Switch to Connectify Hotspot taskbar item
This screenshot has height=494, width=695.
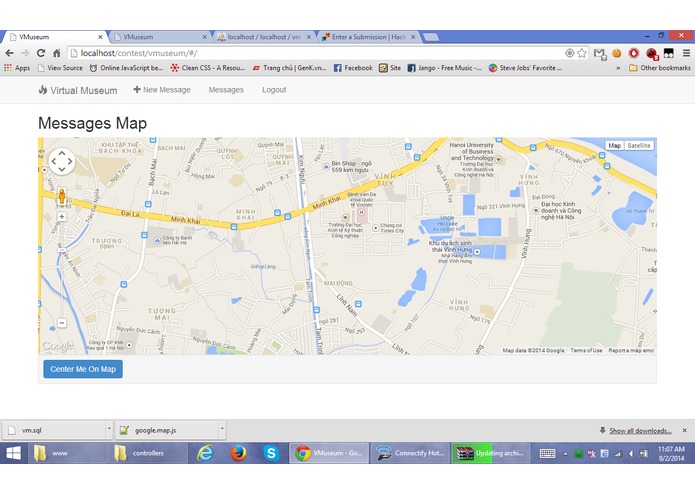pos(410,453)
